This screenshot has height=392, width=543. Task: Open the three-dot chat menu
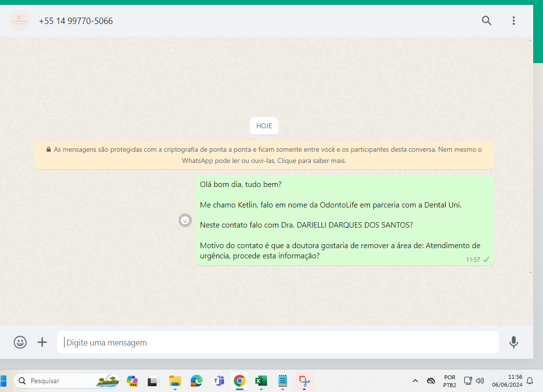click(x=514, y=21)
